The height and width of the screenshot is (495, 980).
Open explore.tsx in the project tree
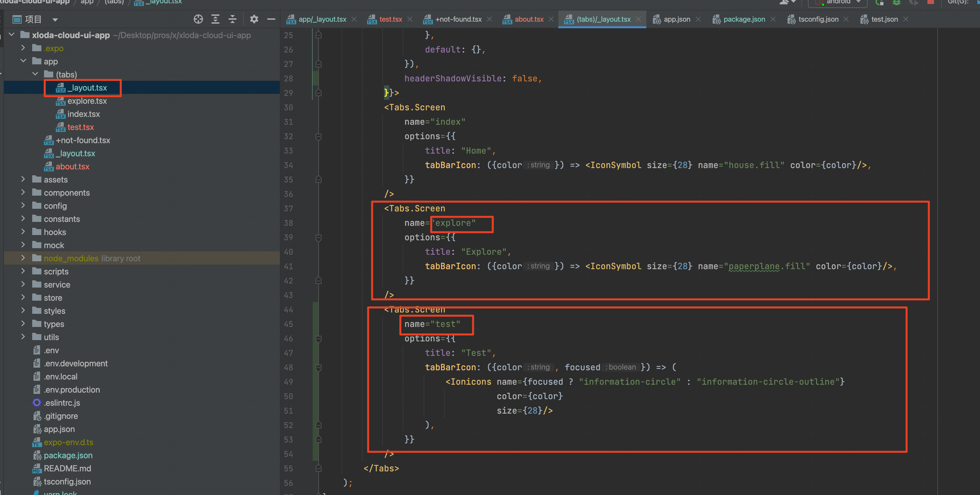(87, 101)
